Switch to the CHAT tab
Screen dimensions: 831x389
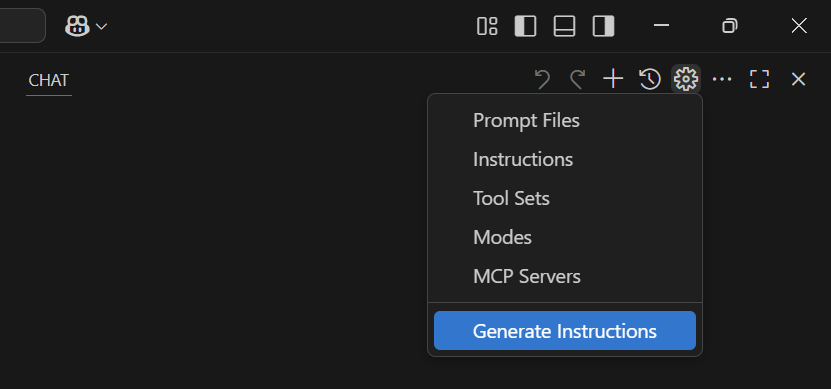pos(49,81)
